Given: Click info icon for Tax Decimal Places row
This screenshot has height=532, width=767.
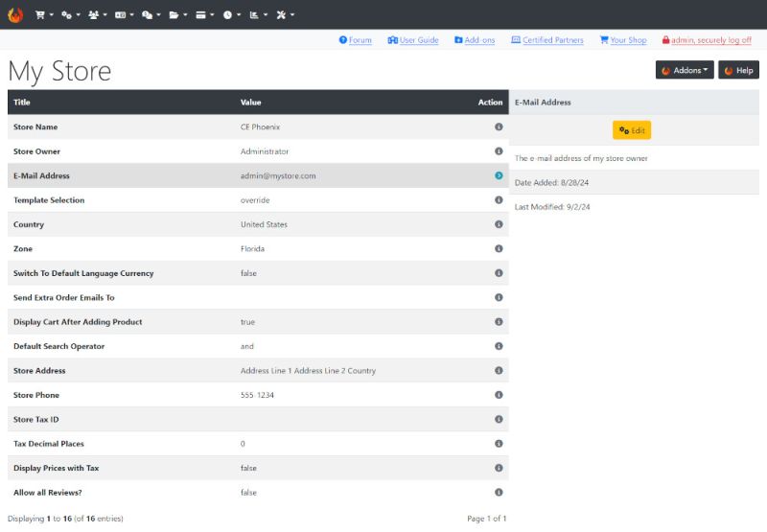Looking at the screenshot, I should coord(499,444).
